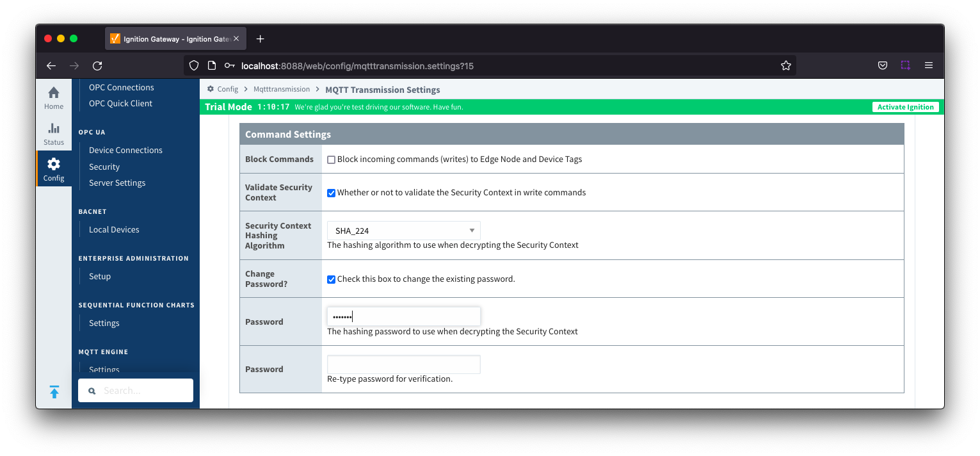Click the saved-password key icon in address bar

(x=229, y=65)
